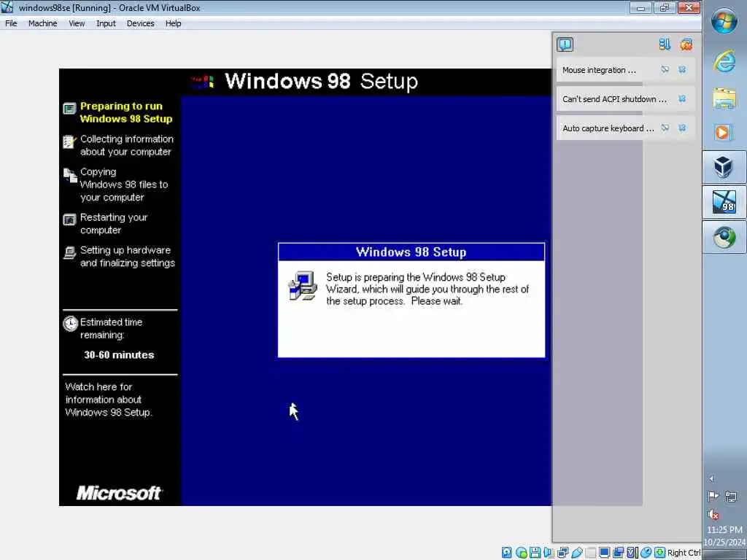Click the network adapters status icon

(562, 553)
